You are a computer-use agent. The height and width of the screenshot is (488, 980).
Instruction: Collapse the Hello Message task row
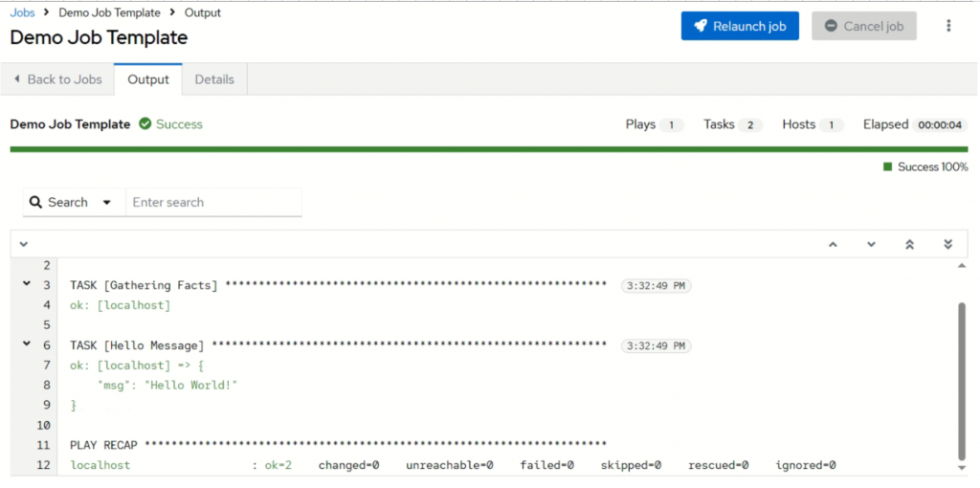[27, 344]
